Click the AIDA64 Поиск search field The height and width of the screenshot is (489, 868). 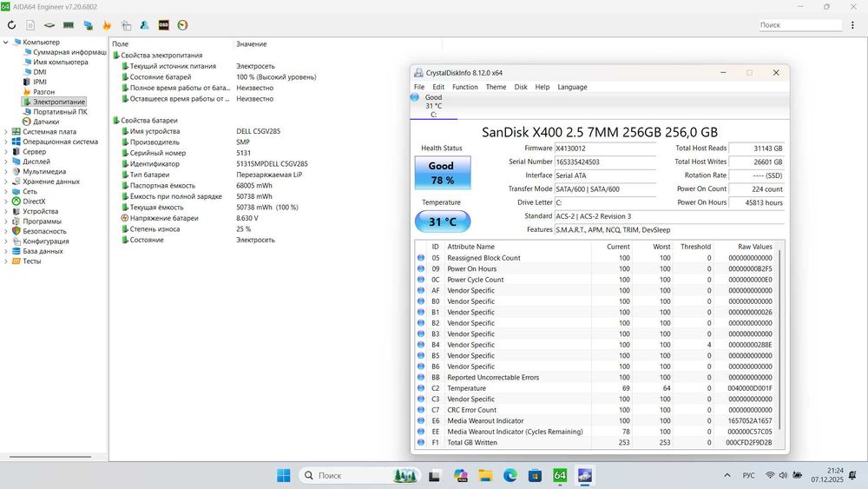click(800, 25)
